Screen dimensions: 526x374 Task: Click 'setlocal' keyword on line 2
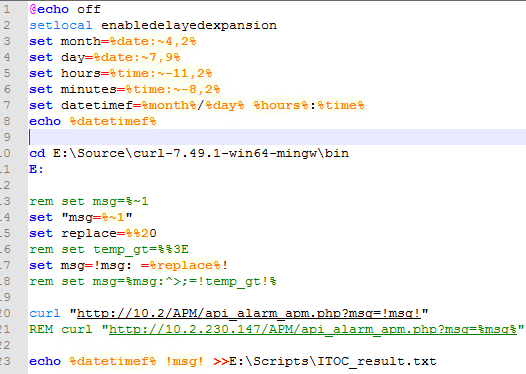pos(60,25)
